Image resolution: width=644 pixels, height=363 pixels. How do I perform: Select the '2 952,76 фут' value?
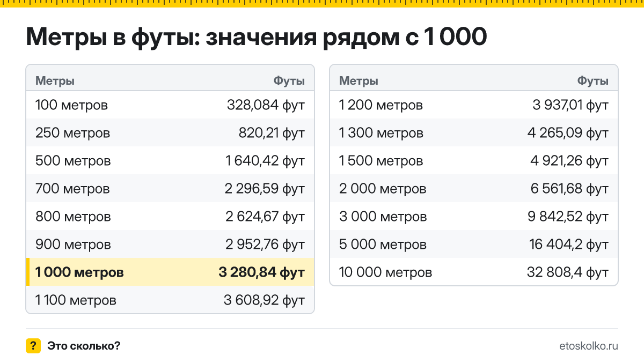coord(265,245)
